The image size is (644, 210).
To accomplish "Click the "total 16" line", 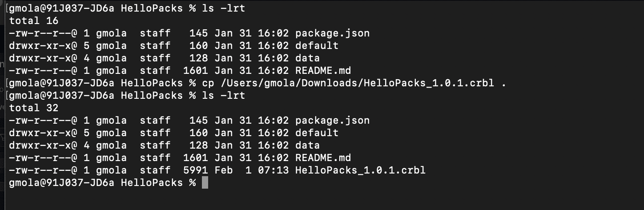I will coord(34,21).
